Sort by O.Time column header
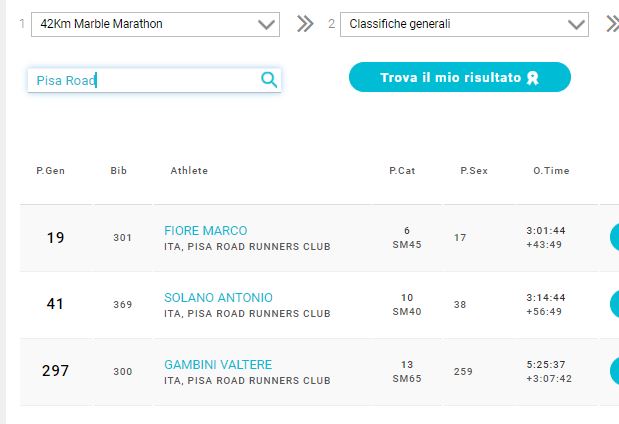 551,171
